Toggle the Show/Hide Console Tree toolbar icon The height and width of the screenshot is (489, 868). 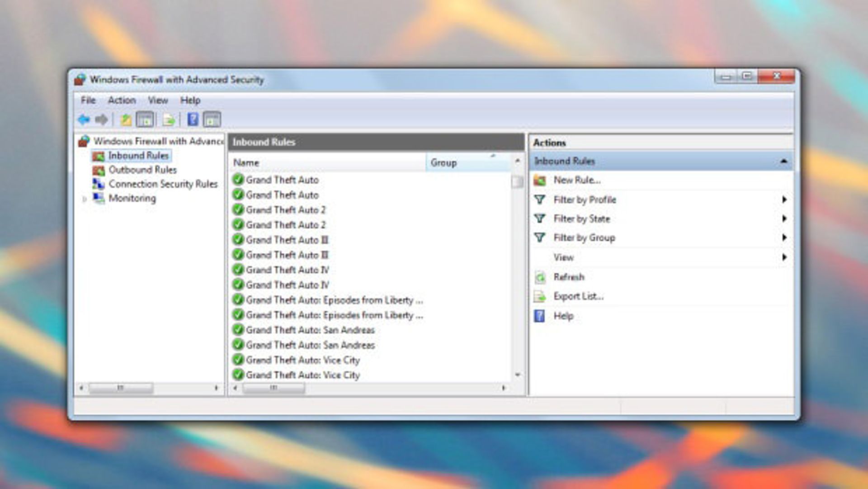[145, 120]
